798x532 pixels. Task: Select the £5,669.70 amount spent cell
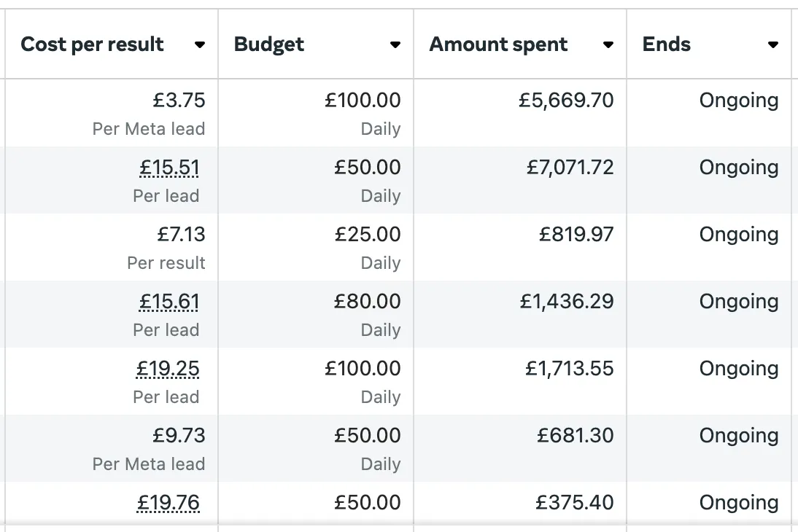tap(567, 101)
